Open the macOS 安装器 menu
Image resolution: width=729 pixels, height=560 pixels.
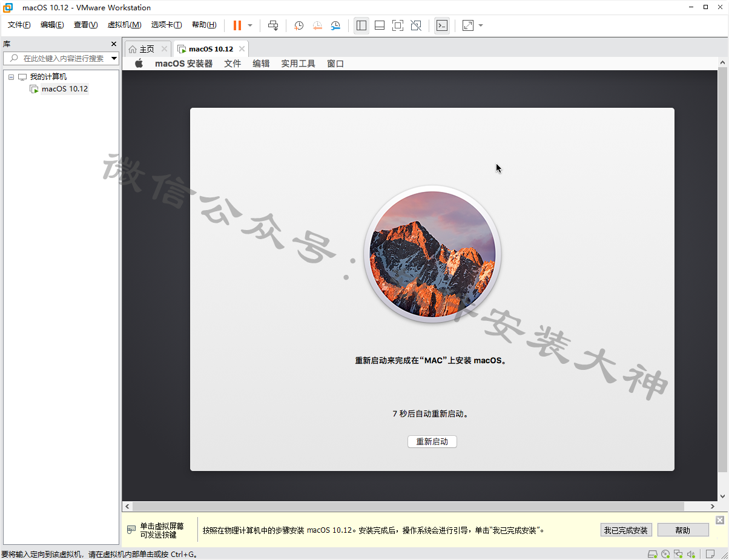tap(184, 64)
